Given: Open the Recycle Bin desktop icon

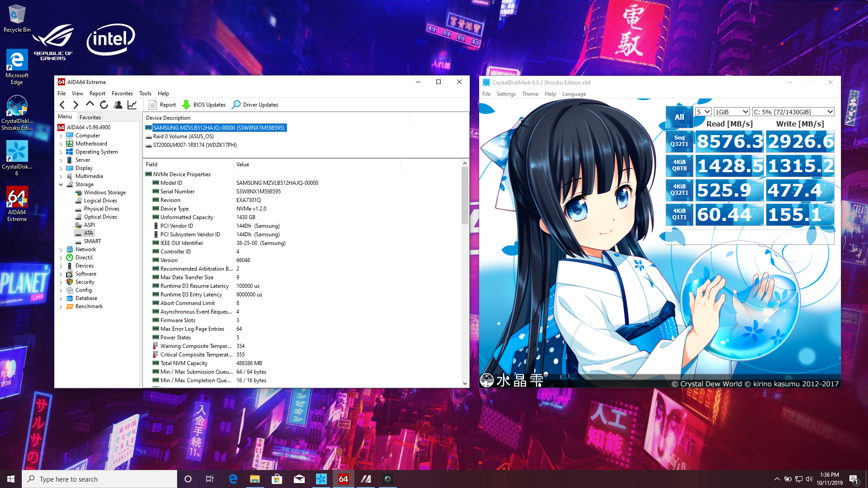Looking at the screenshot, I should 17,19.
